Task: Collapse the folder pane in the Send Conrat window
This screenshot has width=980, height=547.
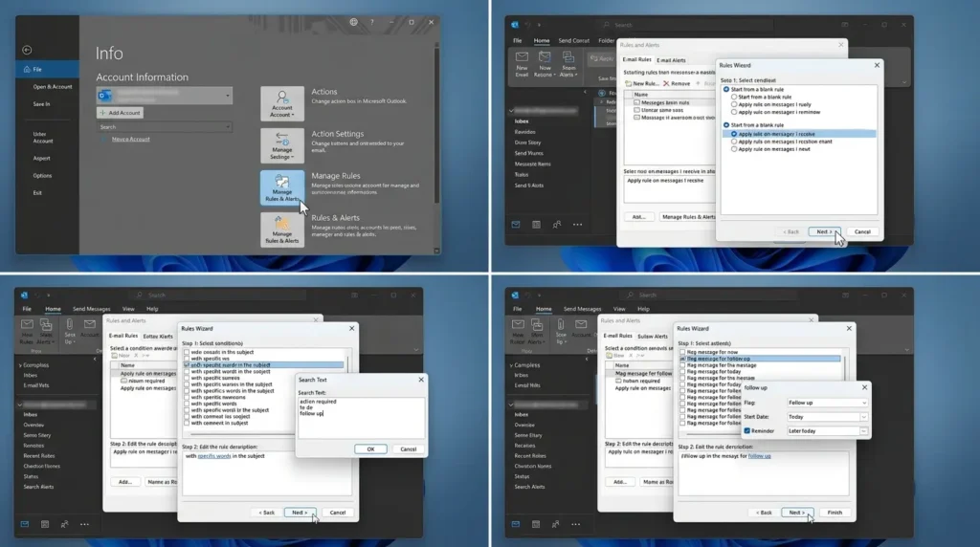Action: tap(586, 93)
